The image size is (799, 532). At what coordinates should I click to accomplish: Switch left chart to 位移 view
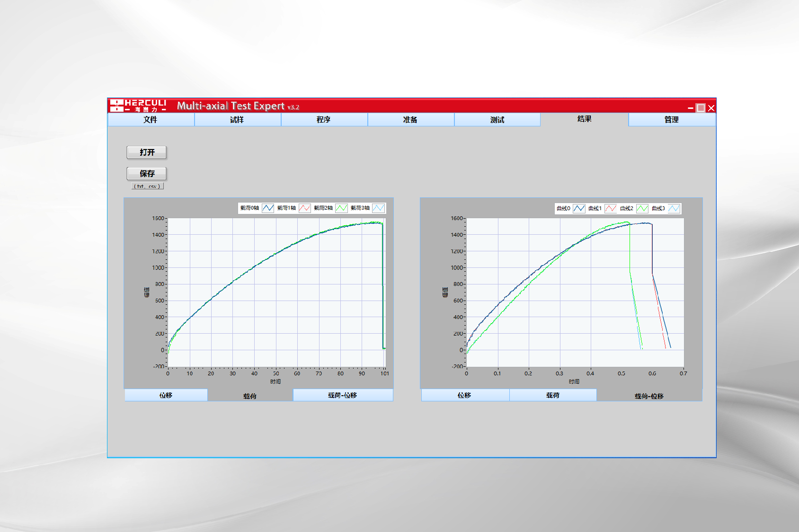click(x=166, y=395)
